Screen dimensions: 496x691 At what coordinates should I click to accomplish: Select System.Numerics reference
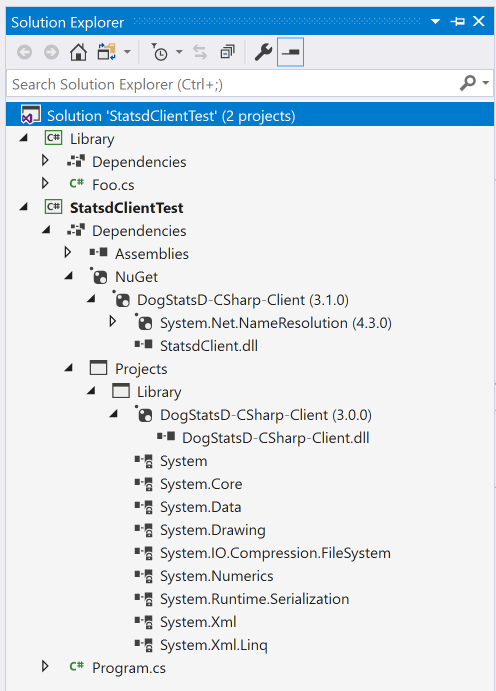(x=216, y=576)
